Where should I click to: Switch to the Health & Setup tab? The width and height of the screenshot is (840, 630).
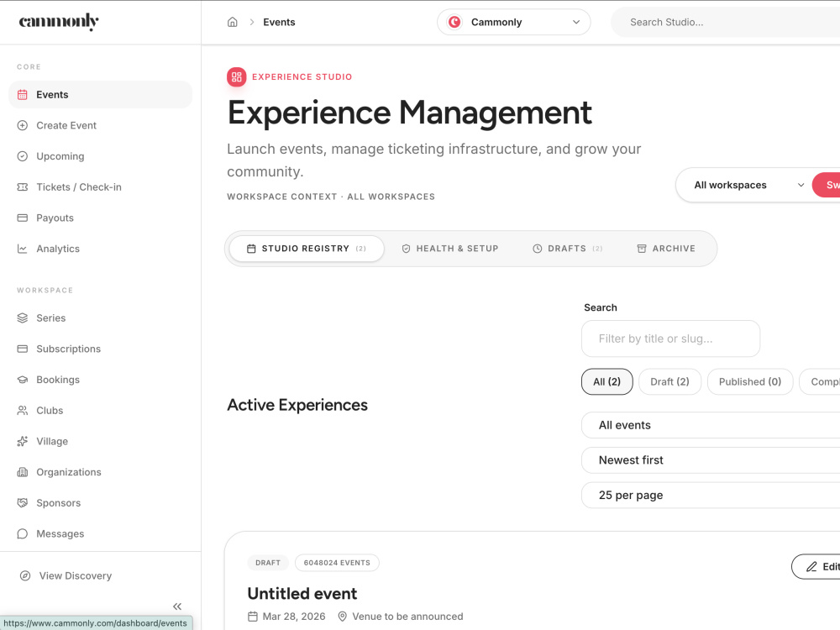point(450,249)
